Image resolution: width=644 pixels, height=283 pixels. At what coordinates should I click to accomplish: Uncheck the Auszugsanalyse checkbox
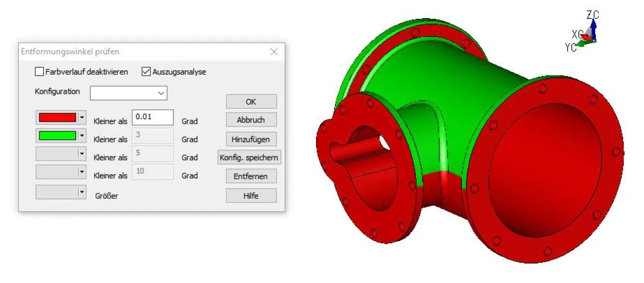coord(145,71)
